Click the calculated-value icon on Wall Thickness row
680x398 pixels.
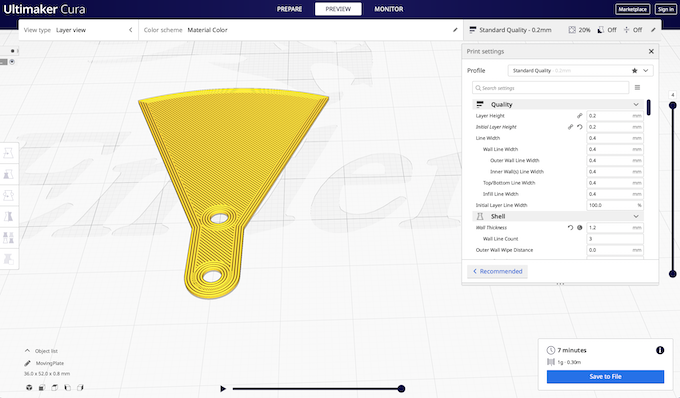tap(580, 228)
